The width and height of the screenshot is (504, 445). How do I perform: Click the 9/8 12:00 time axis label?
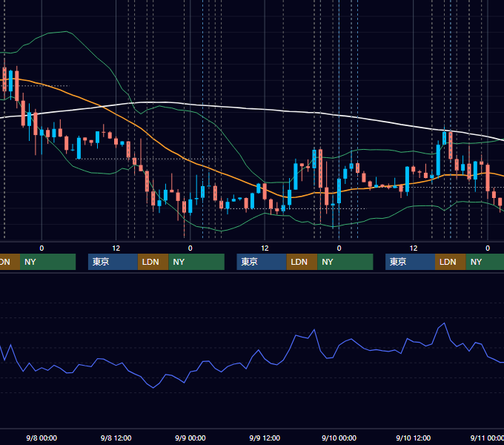[116, 438]
